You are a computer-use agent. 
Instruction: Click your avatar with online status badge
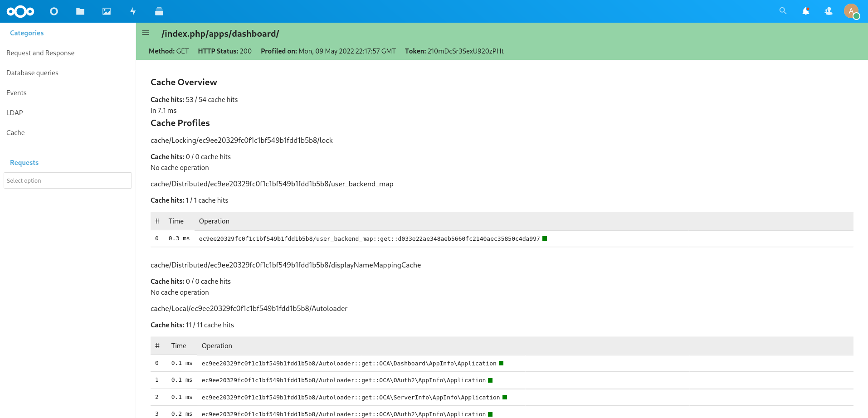(852, 11)
